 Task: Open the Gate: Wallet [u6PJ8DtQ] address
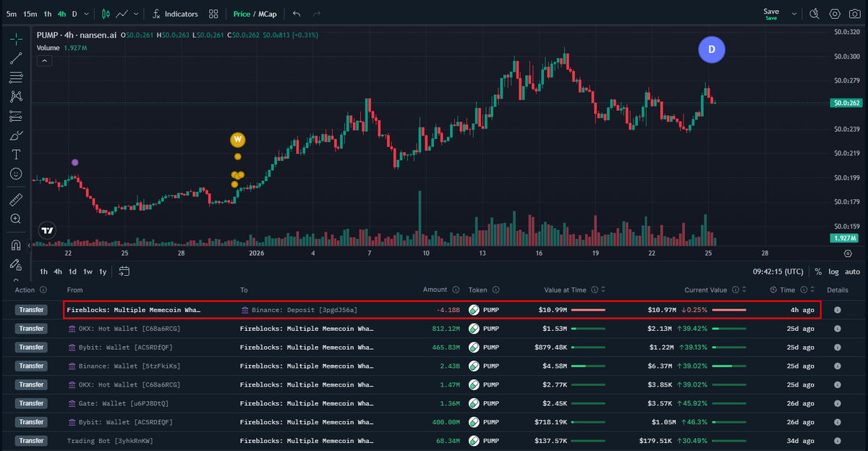click(117, 403)
